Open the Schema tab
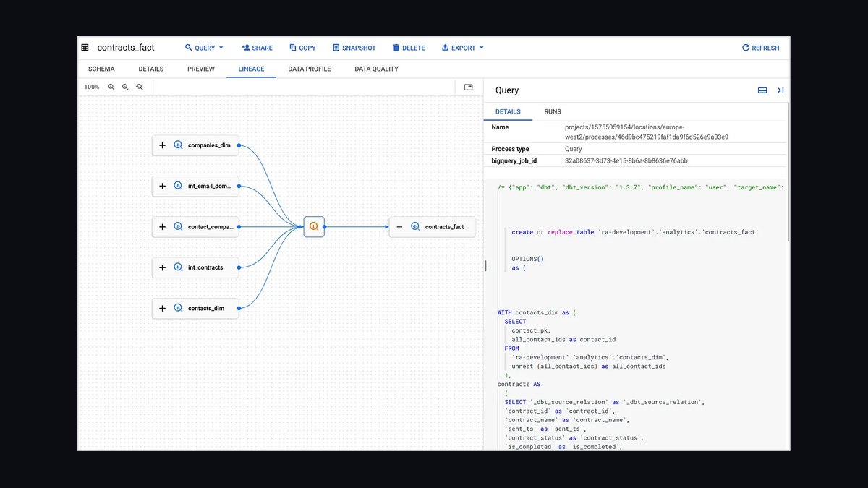This screenshot has width=868, height=488. tap(101, 69)
